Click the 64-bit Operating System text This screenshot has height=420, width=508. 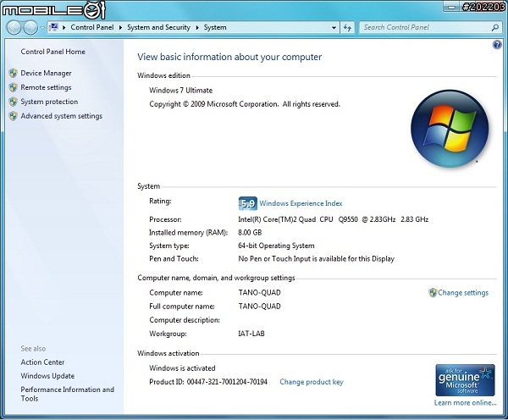click(276, 246)
